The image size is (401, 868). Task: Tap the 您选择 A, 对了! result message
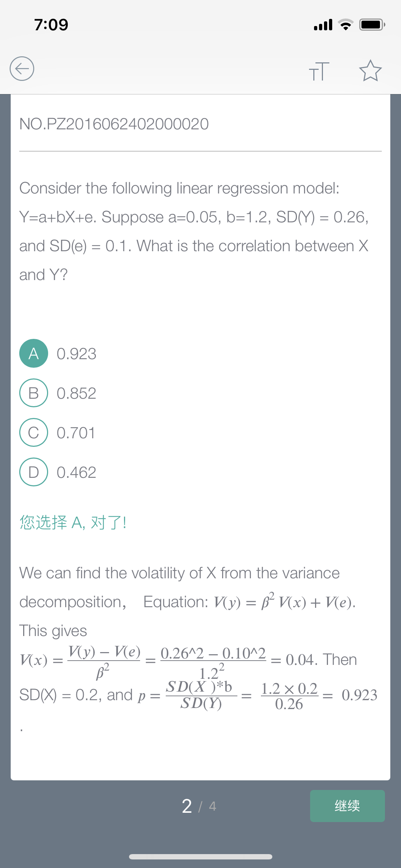[x=73, y=522]
